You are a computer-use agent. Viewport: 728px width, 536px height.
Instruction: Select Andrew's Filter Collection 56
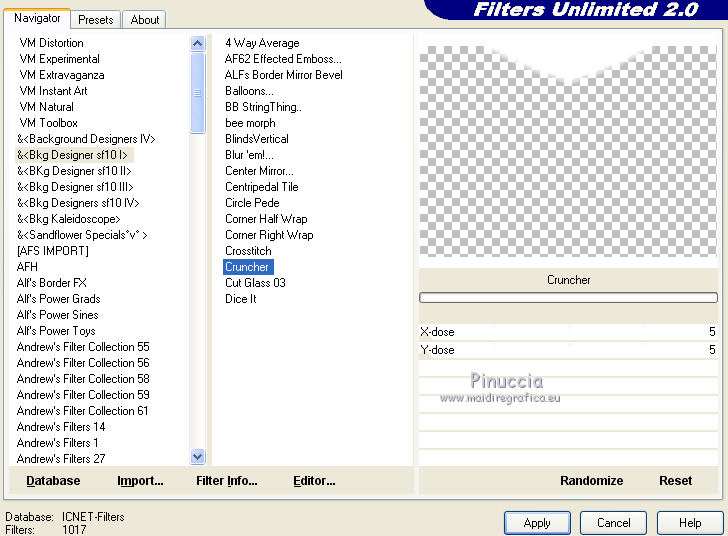click(83, 363)
